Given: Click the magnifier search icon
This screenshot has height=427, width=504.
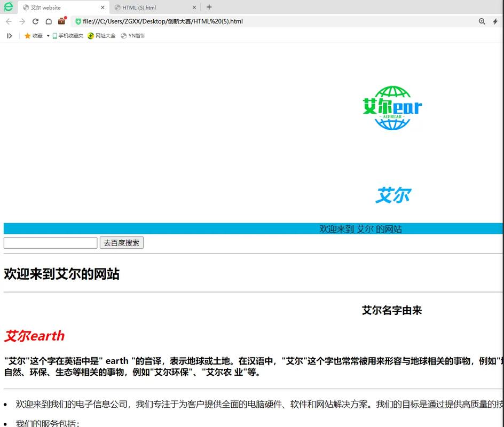Looking at the screenshot, I should click(482, 21).
